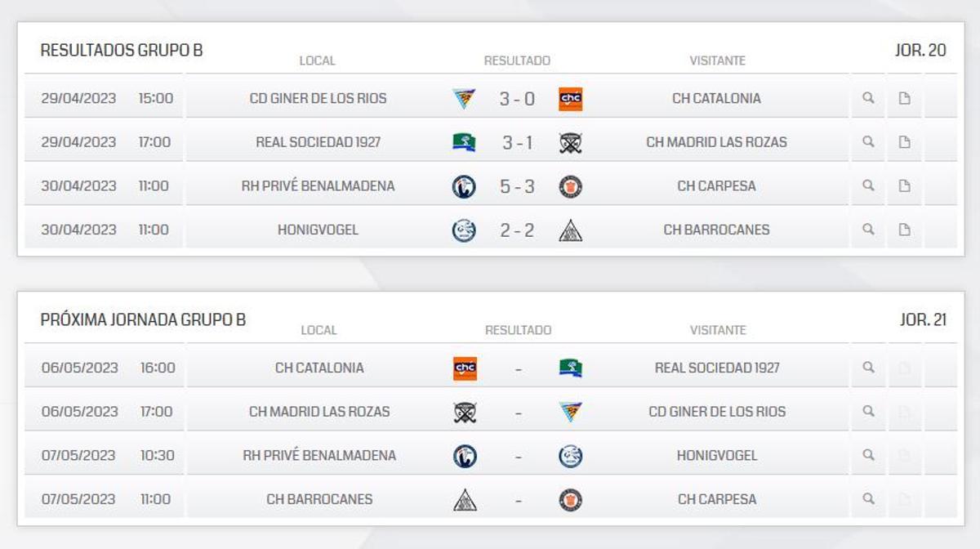
Task: Select the PRÓXIMA JORNADA GRUPO B header
Action: [141, 320]
